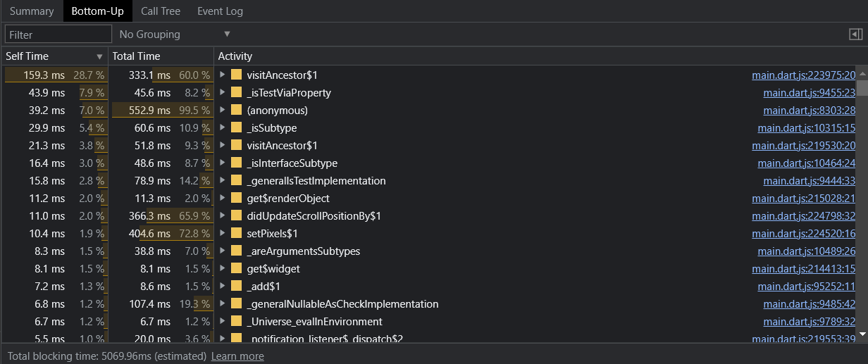This screenshot has width=868, height=364.
Task: Expand the _isTestViaProperty row
Action: (222, 92)
